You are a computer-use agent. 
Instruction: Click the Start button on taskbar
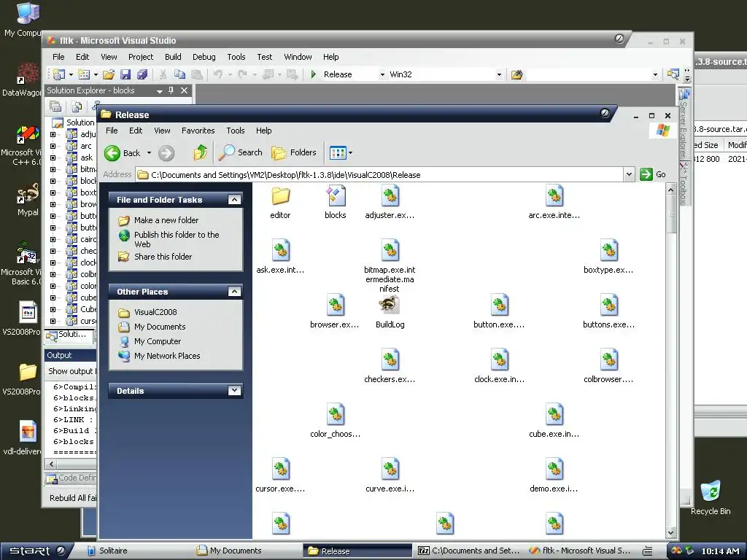coord(36,551)
